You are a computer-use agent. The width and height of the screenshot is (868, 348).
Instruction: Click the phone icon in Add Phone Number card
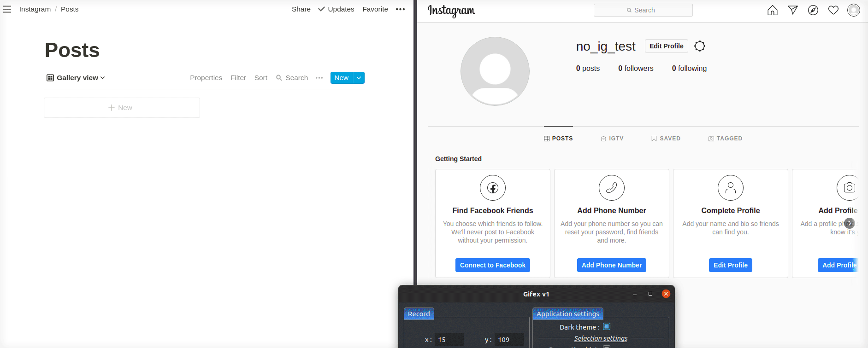pos(612,188)
